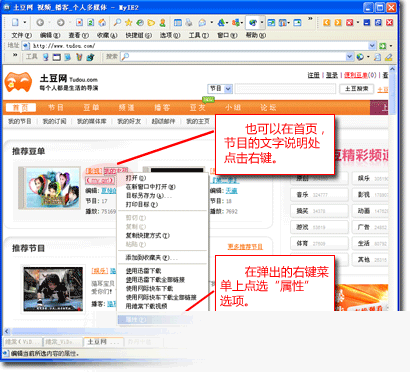Choose 添加到收藏夹 in the context menu
This screenshot has height=373, width=410.
(x=162, y=257)
